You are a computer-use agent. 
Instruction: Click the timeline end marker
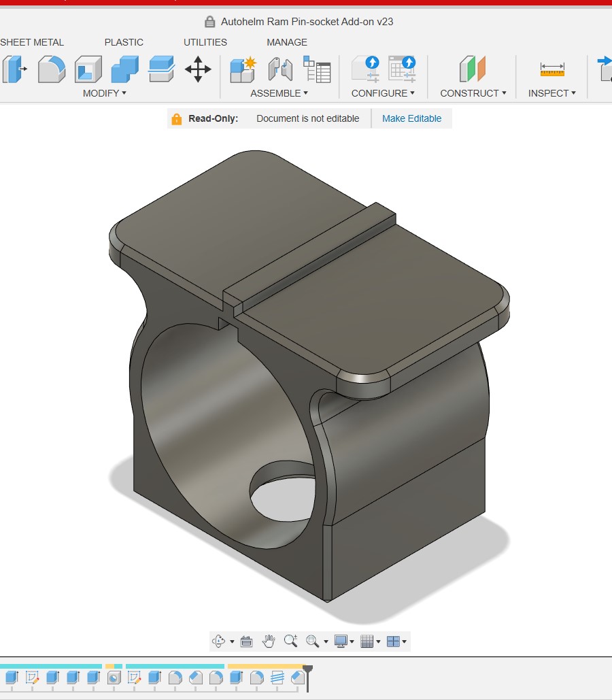click(x=307, y=677)
